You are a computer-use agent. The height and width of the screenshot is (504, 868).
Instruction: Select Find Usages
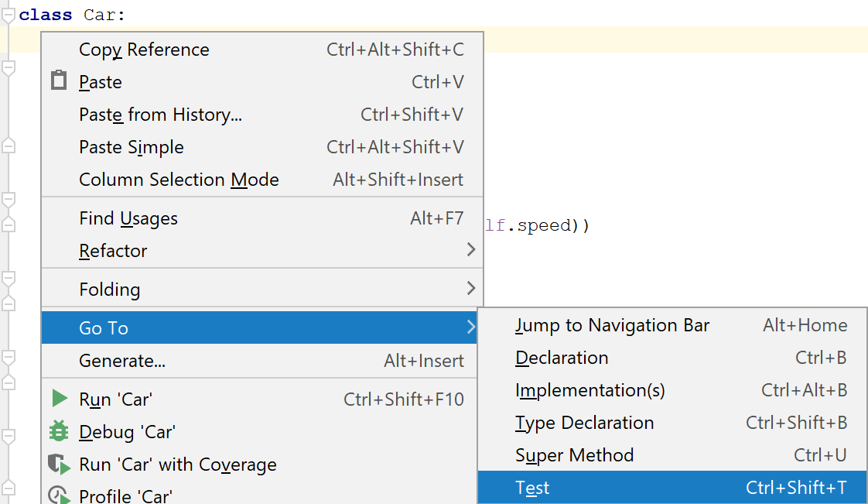coord(128,218)
